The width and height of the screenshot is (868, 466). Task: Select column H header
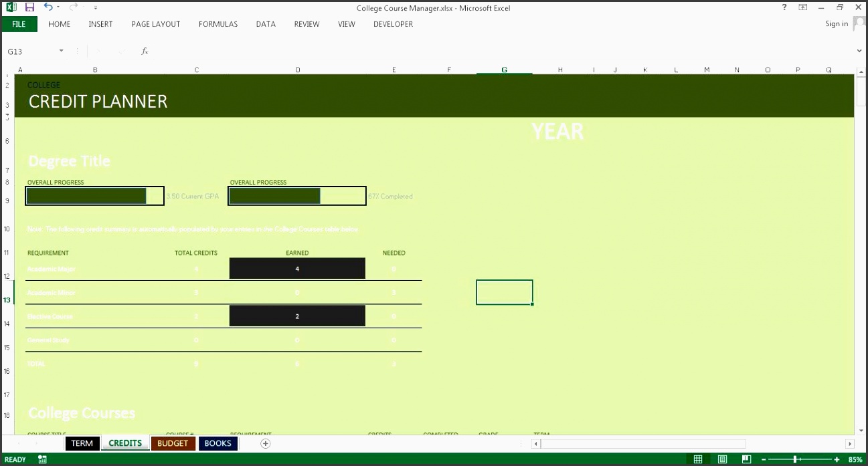point(560,70)
